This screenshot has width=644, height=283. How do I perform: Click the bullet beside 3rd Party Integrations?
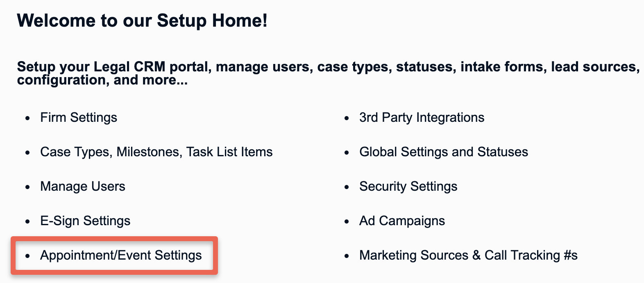(x=347, y=119)
